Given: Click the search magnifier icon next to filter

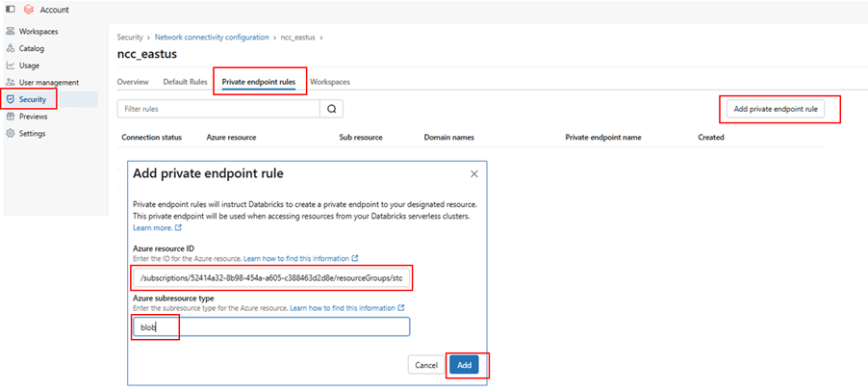Looking at the screenshot, I should click(331, 110).
